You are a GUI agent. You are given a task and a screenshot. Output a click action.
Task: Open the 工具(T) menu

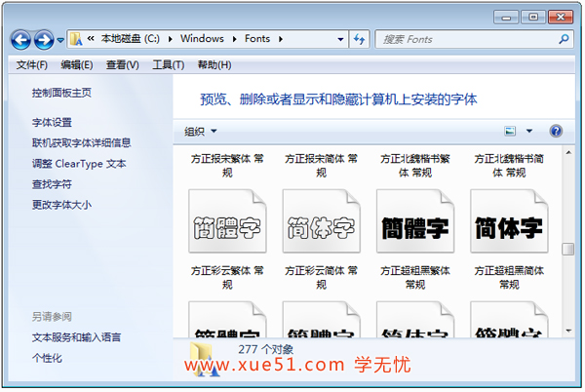169,65
